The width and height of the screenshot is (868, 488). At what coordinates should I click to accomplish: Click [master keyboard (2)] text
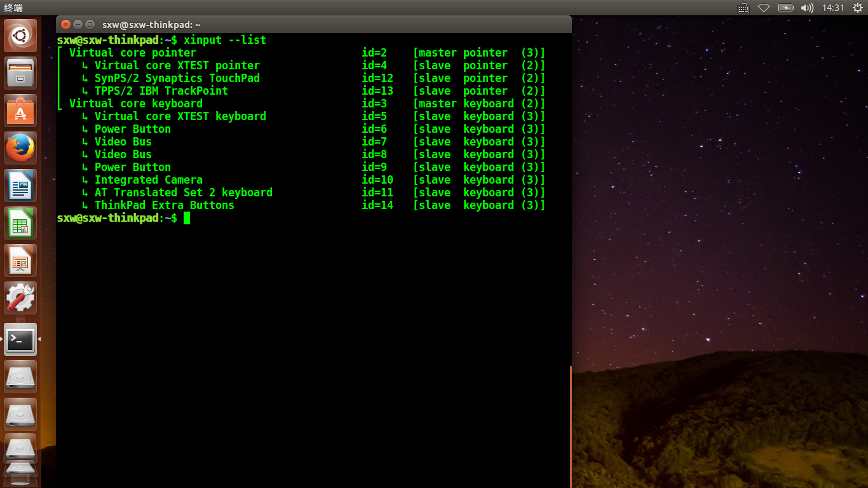pyautogui.click(x=479, y=104)
